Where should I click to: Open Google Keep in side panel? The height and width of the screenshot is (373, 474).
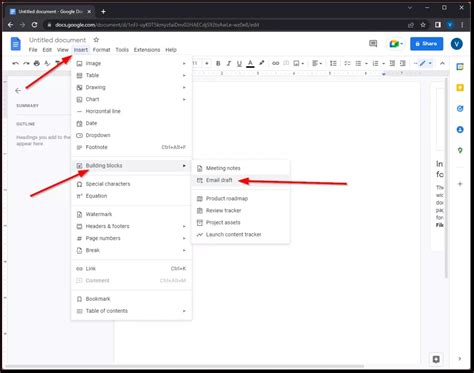pos(460,88)
